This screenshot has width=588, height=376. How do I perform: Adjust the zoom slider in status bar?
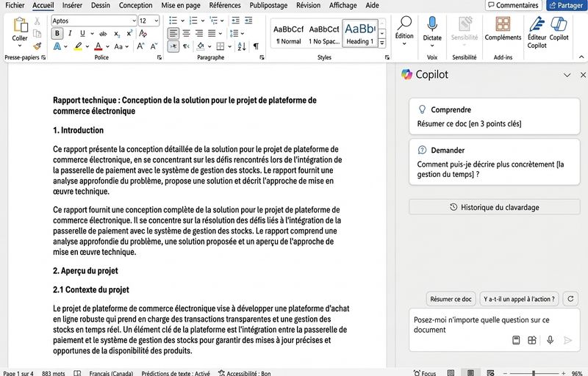tap(534, 373)
